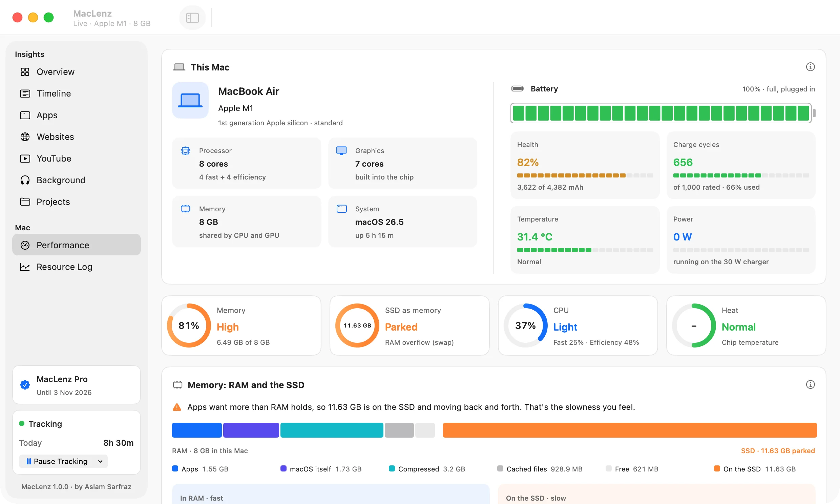Click the 'On the SSD 11.63 GB' legend entry
Screen dimensions: 840x504
[x=754, y=469]
